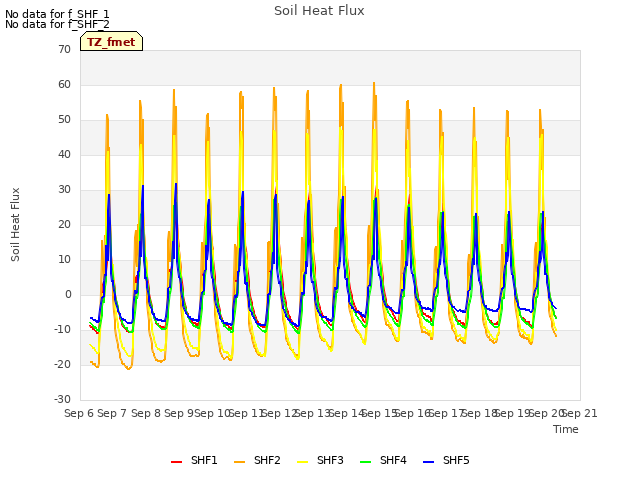This screenshot has height=480, width=640.
Task: Click the 0 y-axis tick label
Action: pos(68,294)
